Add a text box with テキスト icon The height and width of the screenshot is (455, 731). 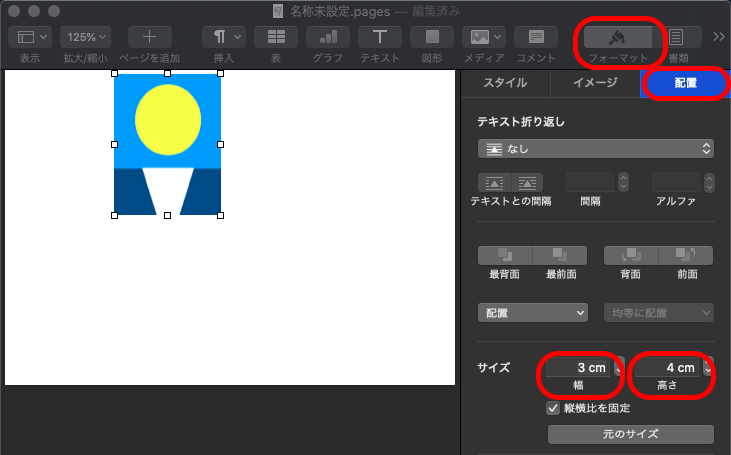click(380, 37)
